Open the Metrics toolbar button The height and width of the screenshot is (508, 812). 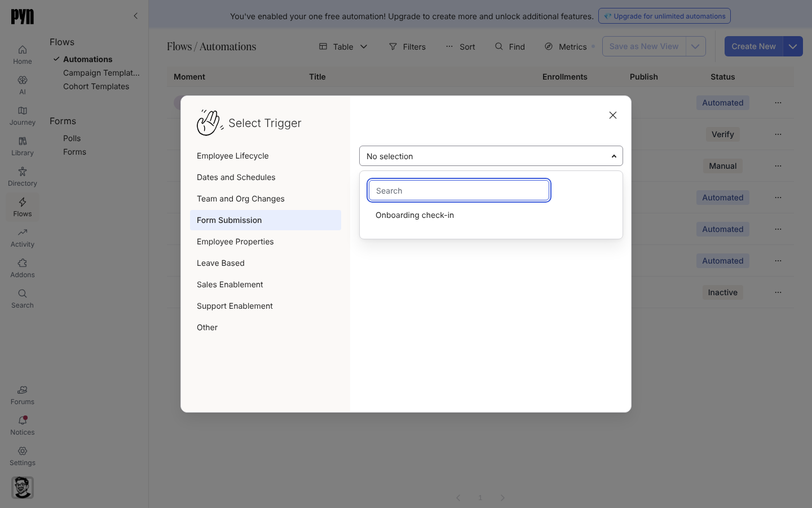pyautogui.click(x=566, y=46)
